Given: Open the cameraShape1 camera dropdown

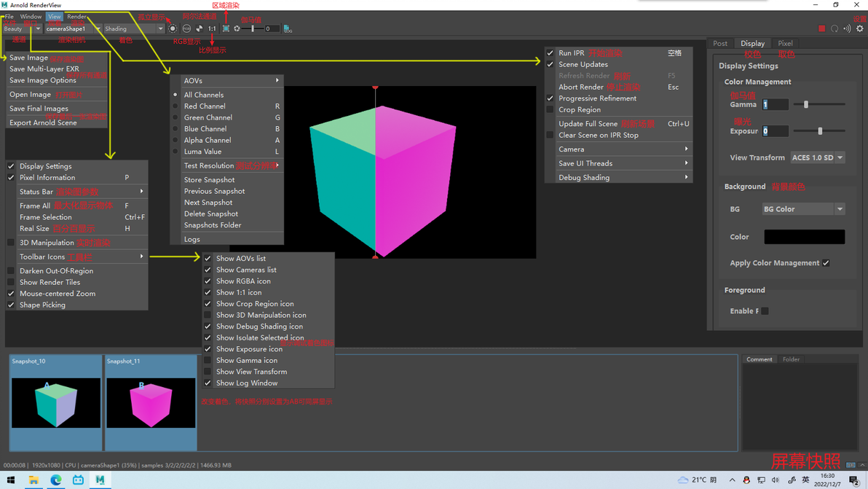Looking at the screenshot, I should tap(73, 29).
